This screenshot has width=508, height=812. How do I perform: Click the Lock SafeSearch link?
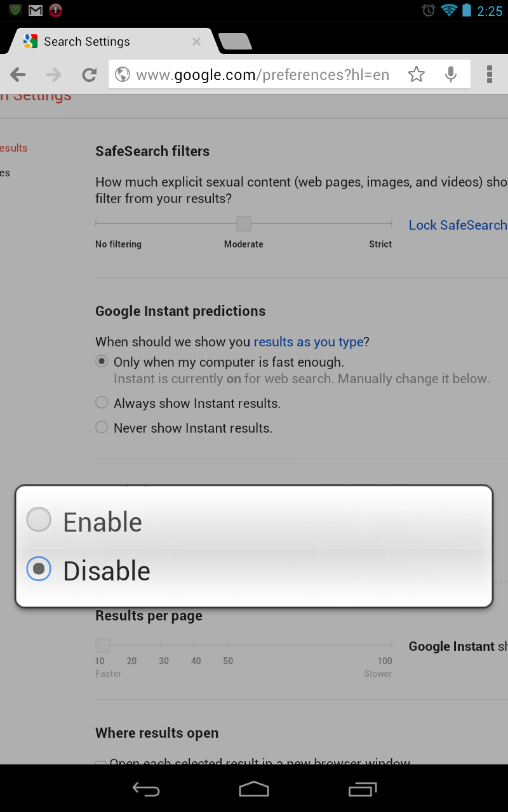(x=457, y=225)
